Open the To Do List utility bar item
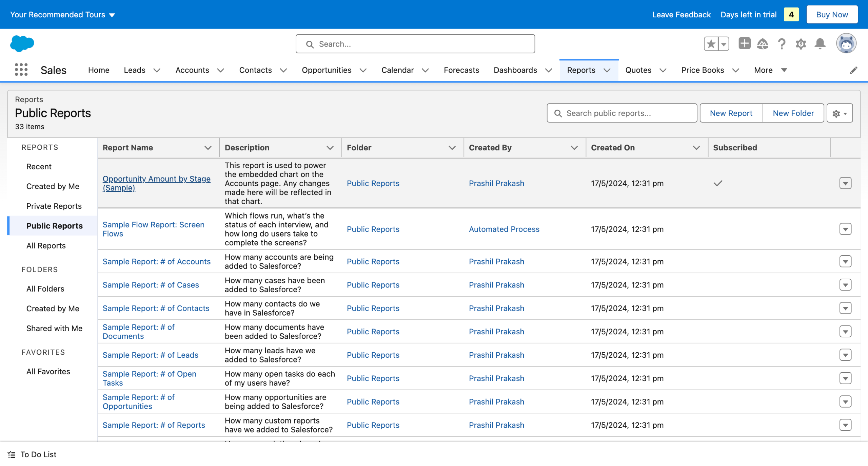 point(32,454)
